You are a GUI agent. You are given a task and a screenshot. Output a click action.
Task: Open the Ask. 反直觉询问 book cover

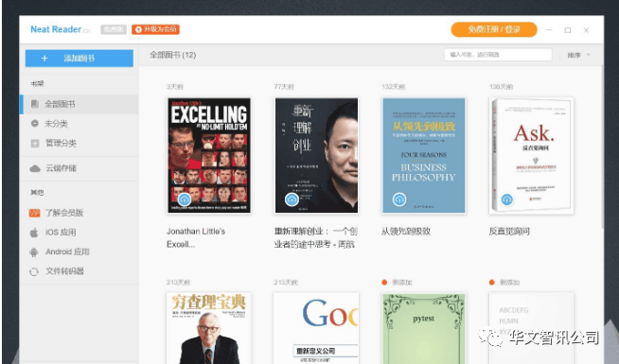pos(531,155)
